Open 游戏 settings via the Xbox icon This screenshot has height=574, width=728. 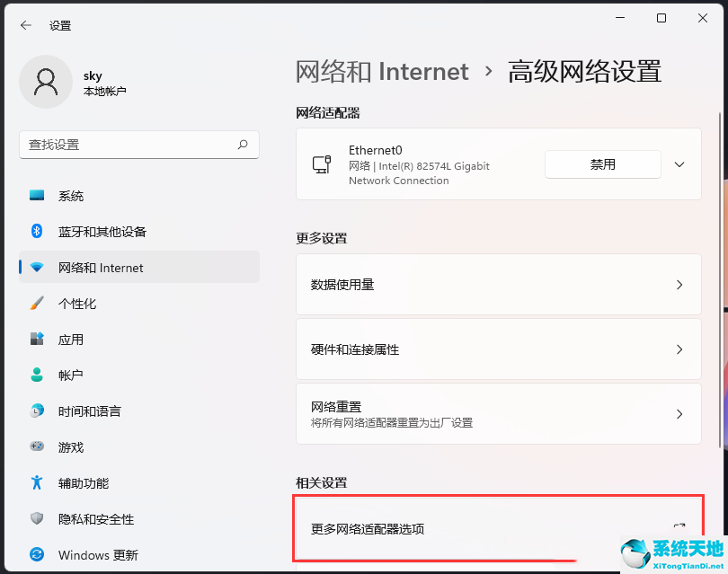tap(36, 447)
